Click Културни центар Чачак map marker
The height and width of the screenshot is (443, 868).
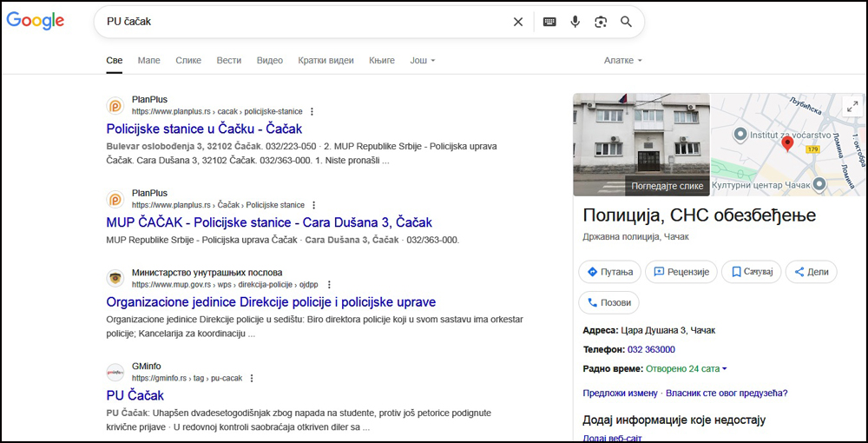point(820,184)
